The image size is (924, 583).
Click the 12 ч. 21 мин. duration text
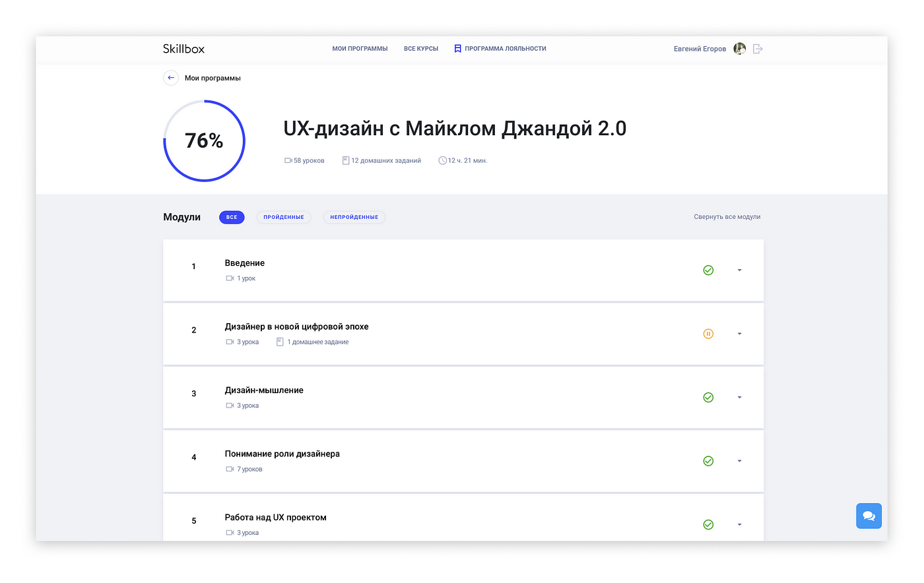point(468,160)
